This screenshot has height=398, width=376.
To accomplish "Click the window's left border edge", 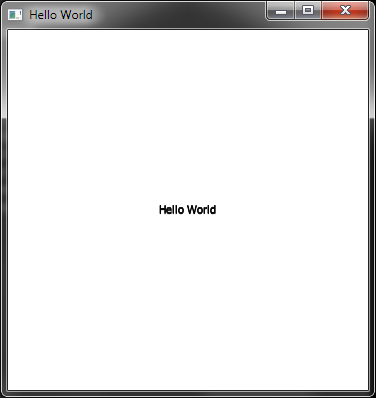I will tap(3, 210).
